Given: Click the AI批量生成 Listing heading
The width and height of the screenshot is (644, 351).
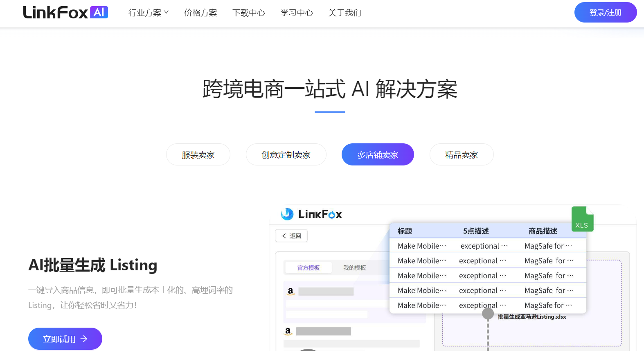Looking at the screenshot, I should tap(93, 265).
